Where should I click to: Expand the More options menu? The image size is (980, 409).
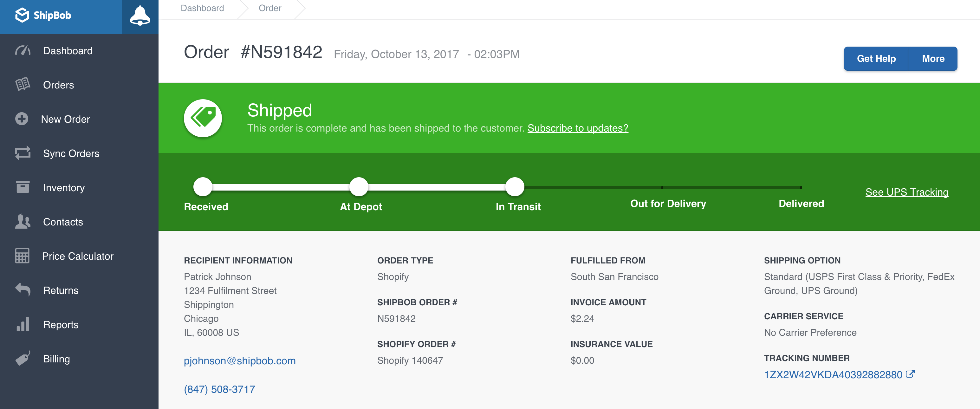(933, 58)
